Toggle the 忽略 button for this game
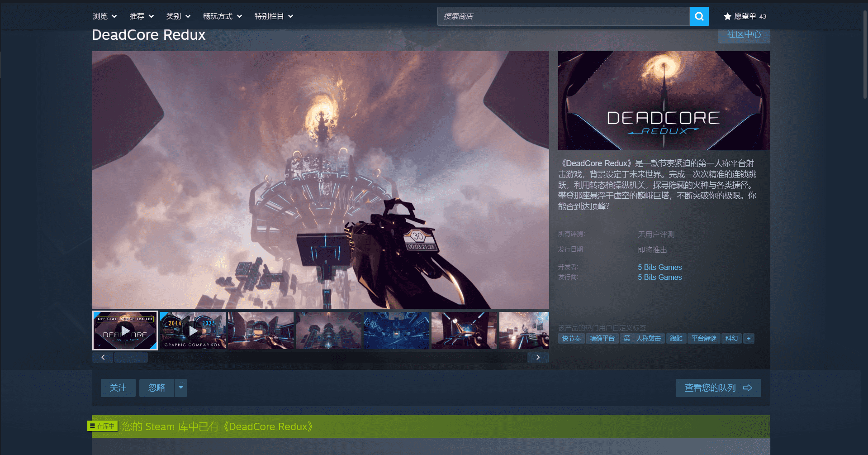The width and height of the screenshot is (868, 455). coord(156,388)
